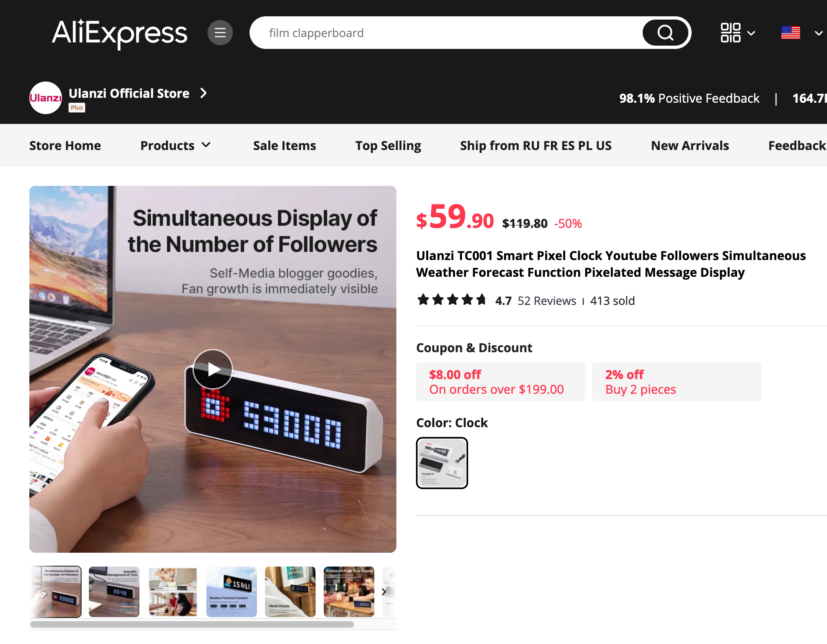Click the US flag country selector
Screen dimensions: 827x644
tap(790, 33)
